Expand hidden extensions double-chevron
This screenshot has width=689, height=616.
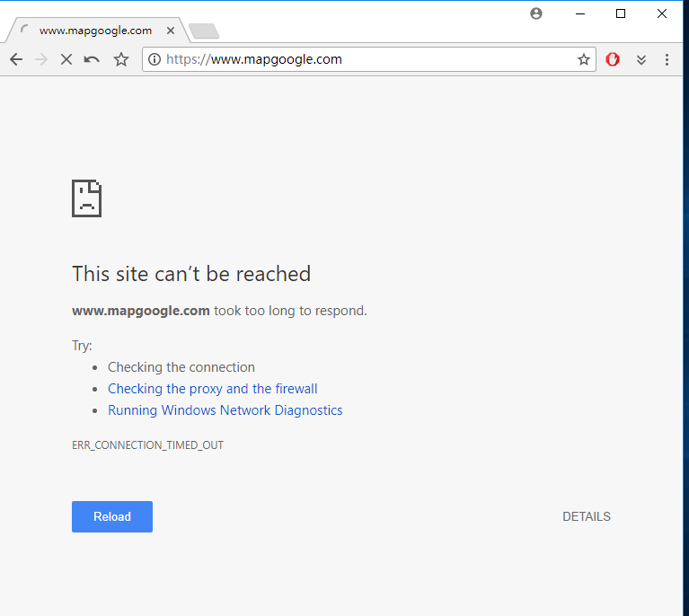point(641,60)
